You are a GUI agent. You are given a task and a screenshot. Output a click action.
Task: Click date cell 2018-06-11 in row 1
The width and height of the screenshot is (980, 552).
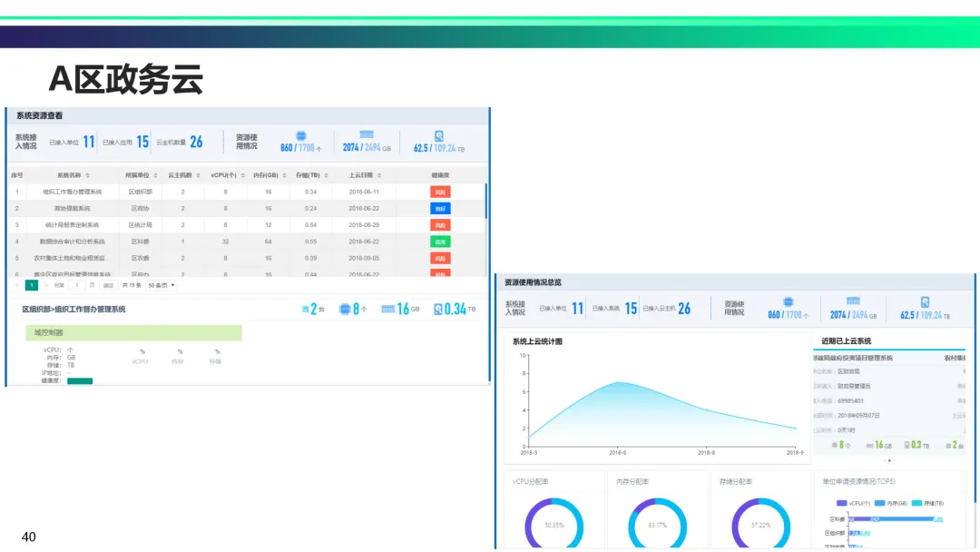tap(364, 192)
